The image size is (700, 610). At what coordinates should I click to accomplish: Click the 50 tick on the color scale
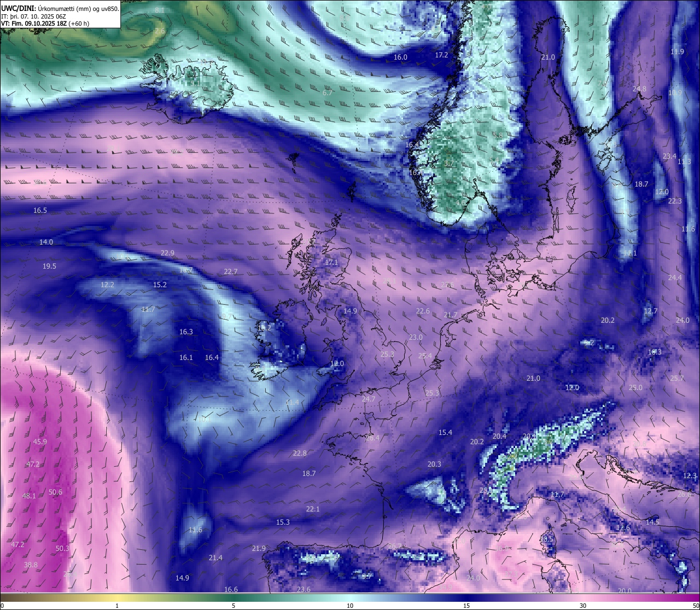click(695, 606)
